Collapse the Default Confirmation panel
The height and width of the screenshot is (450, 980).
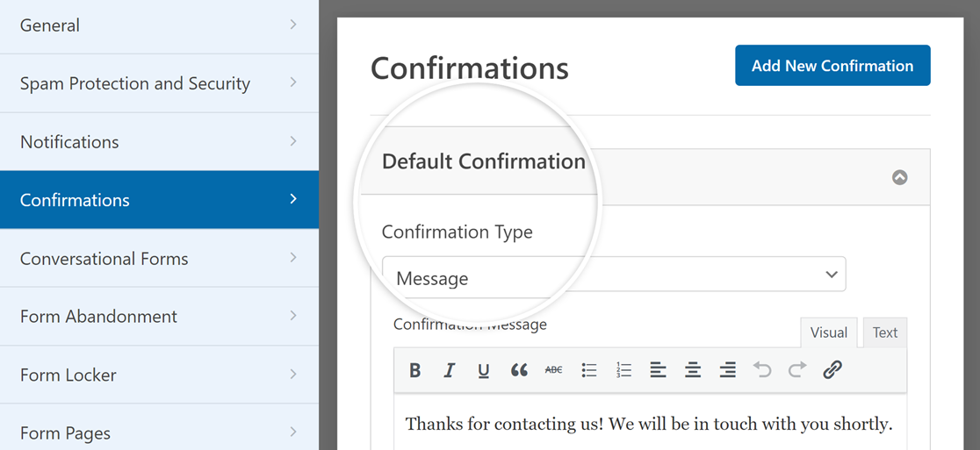[x=899, y=177]
